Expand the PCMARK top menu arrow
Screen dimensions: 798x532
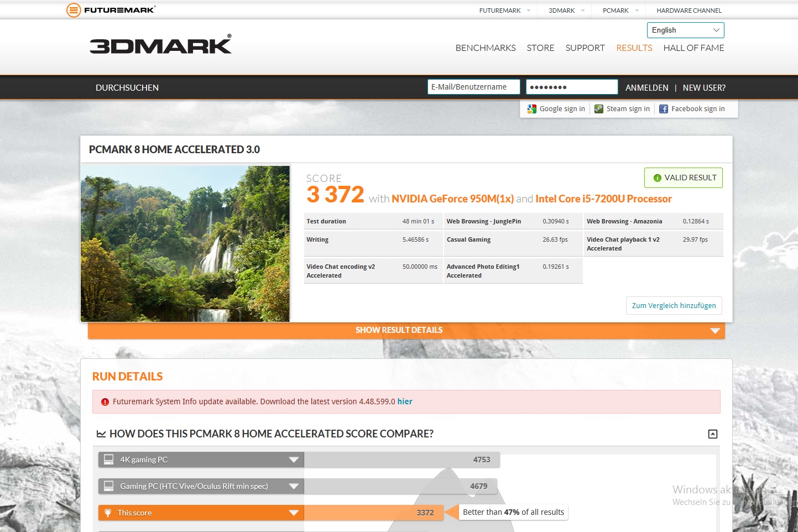click(637, 11)
